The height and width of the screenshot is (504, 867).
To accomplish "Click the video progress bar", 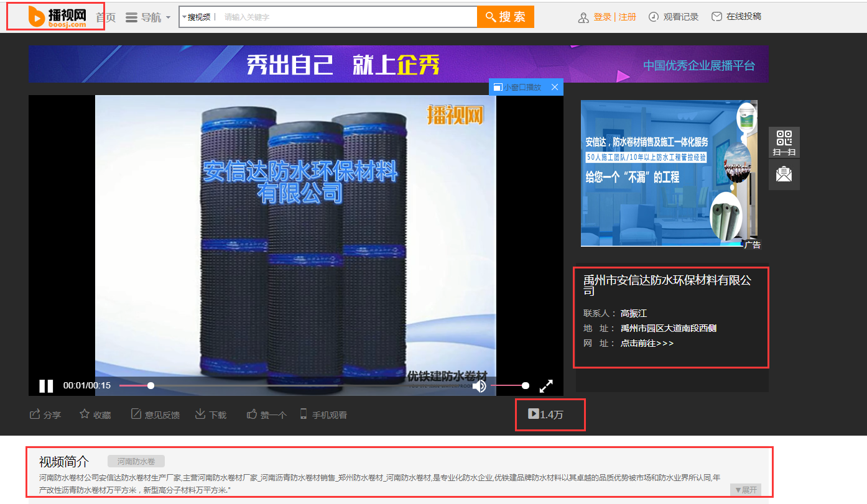I will (249, 385).
